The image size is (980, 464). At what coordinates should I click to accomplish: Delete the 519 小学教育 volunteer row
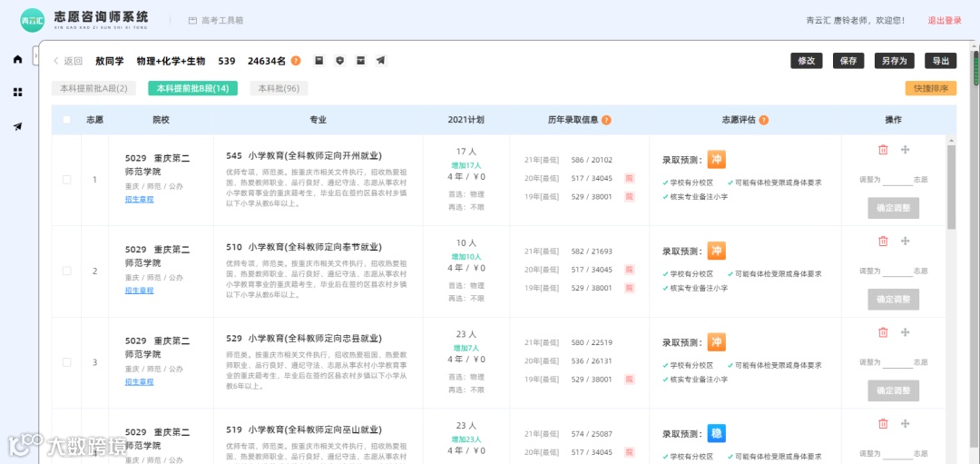[883, 423]
